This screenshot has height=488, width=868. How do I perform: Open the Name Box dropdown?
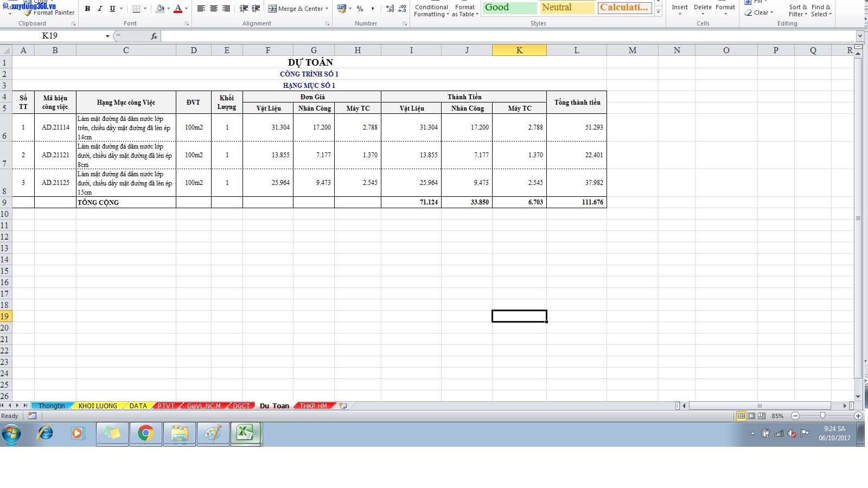[x=107, y=36]
